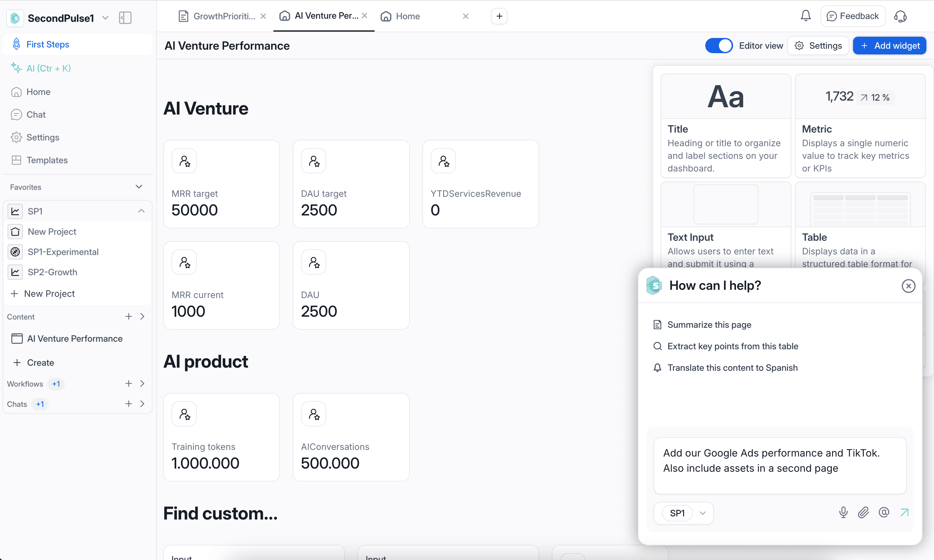Click the Add widget button
Screen dimensions: 934x560
(x=889, y=46)
